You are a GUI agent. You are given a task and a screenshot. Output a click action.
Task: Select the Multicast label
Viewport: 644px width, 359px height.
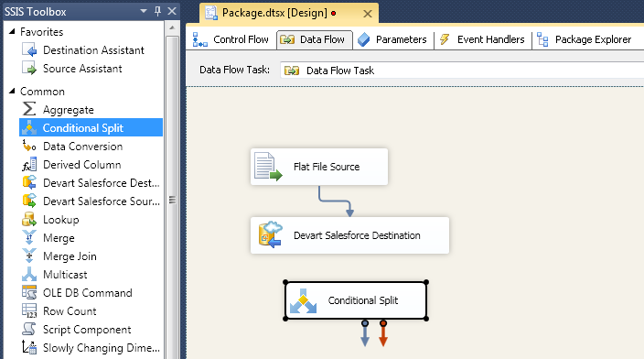[65, 275]
